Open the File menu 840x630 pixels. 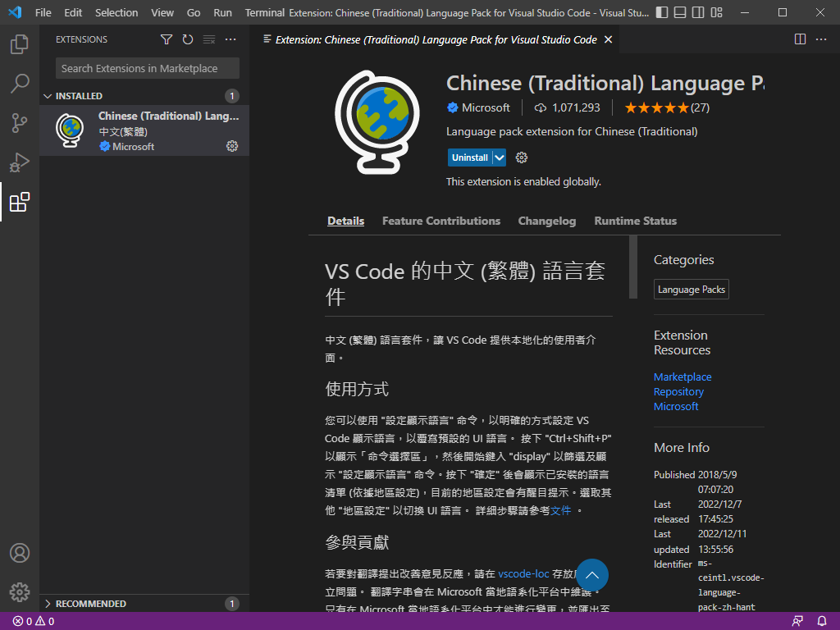43,12
